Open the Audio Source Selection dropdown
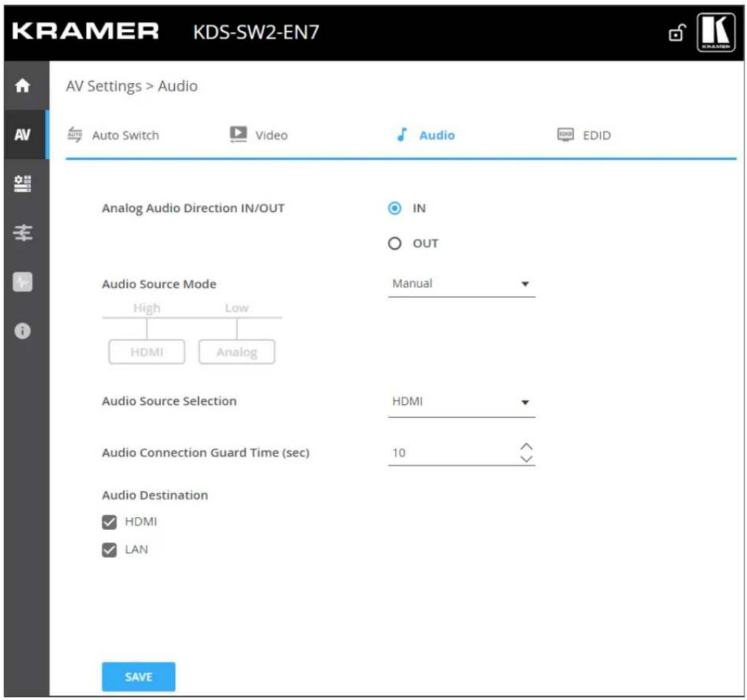This screenshot has height=700, width=747. pyautogui.click(x=462, y=402)
